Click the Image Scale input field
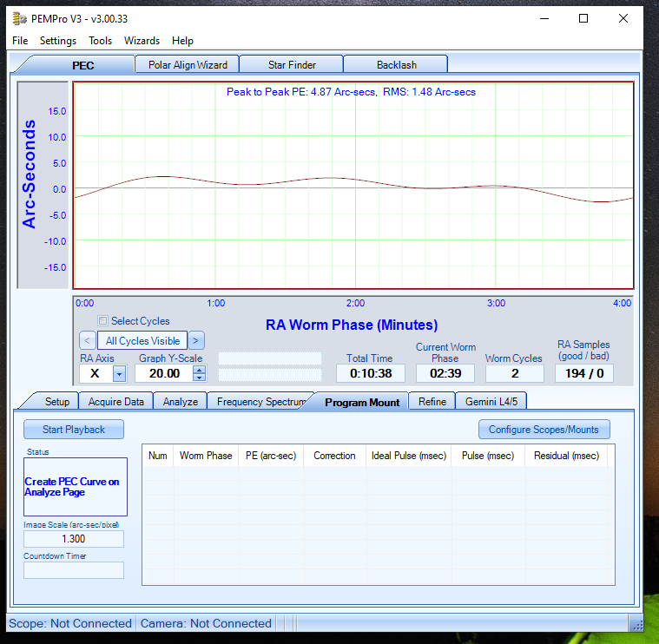659x644 pixels. tap(74, 539)
